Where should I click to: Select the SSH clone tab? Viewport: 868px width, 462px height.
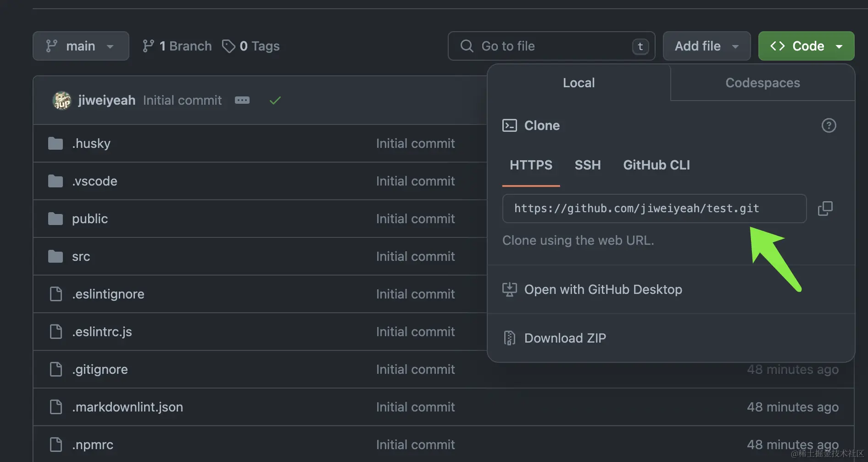point(588,165)
